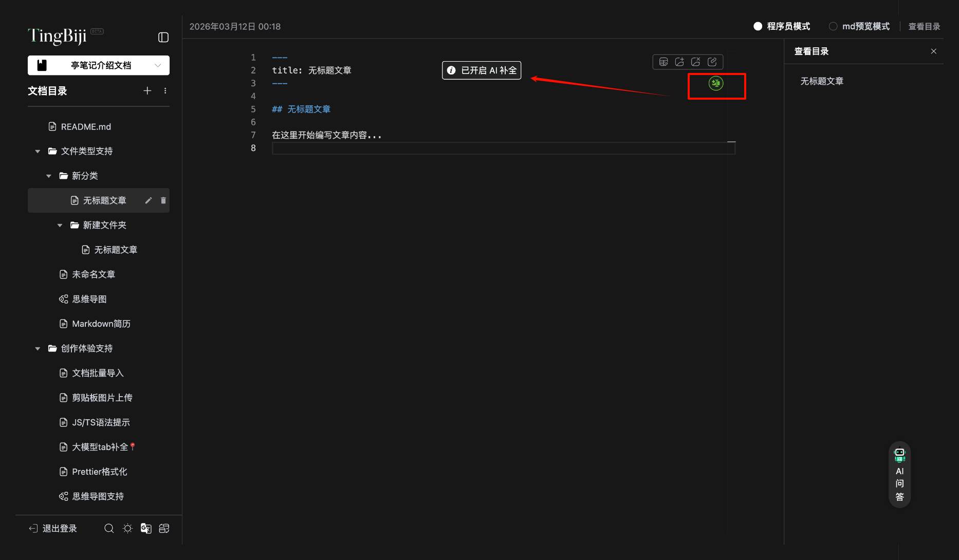Screen dimensions: 959x560
Task: Switch to light theme with the sun icon
Action: coord(127,528)
